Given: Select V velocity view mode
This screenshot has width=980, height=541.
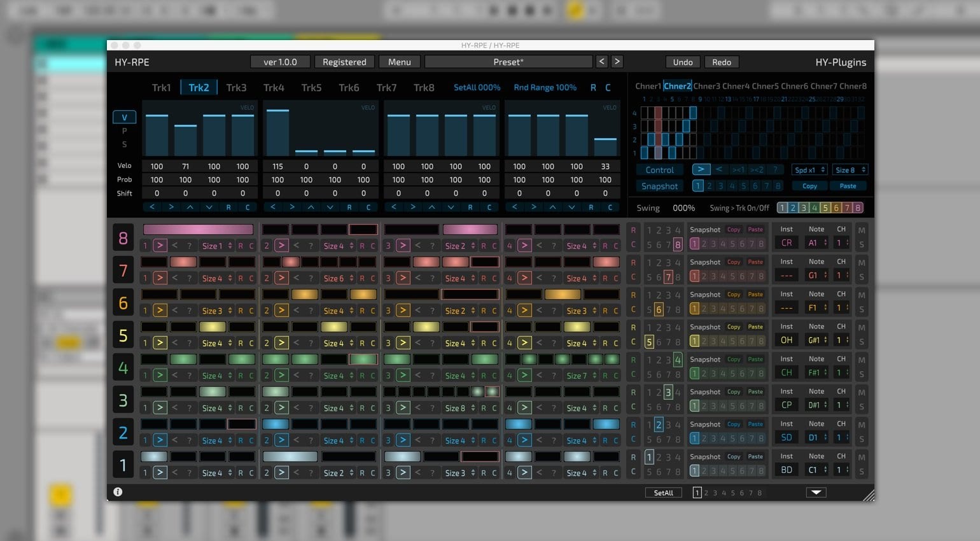Looking at the screenshot, I should click(124, 117).
